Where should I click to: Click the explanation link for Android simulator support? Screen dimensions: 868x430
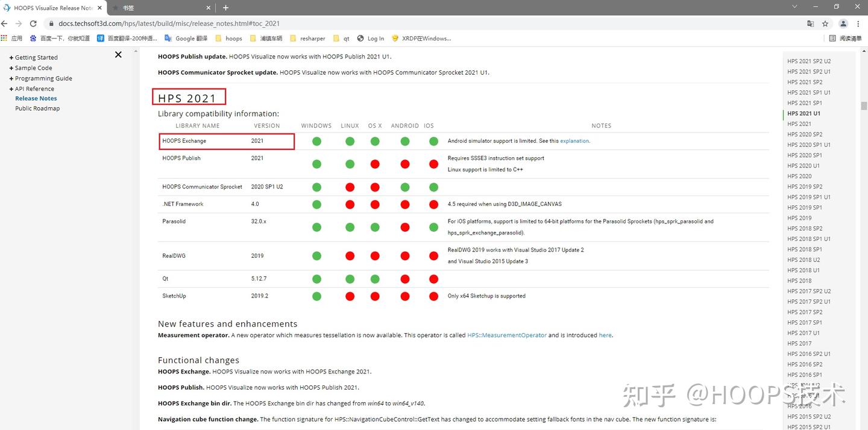[x=573, y=140]
